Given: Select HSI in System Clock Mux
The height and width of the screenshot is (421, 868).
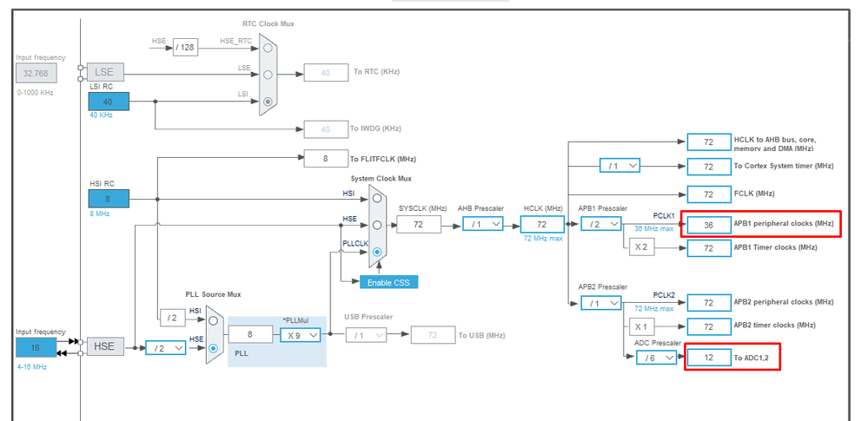Looking at the screenshot, I should click(x=378, y=198).
